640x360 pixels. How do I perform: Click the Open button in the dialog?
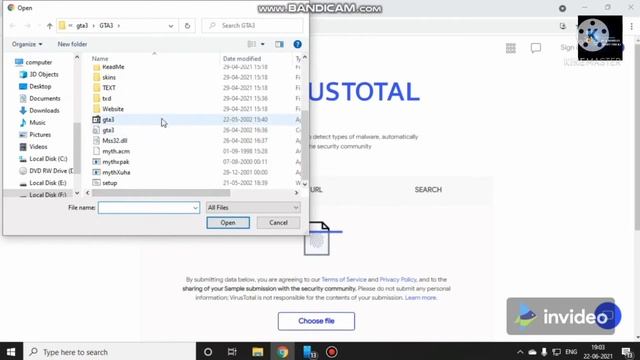coord(228,223)
